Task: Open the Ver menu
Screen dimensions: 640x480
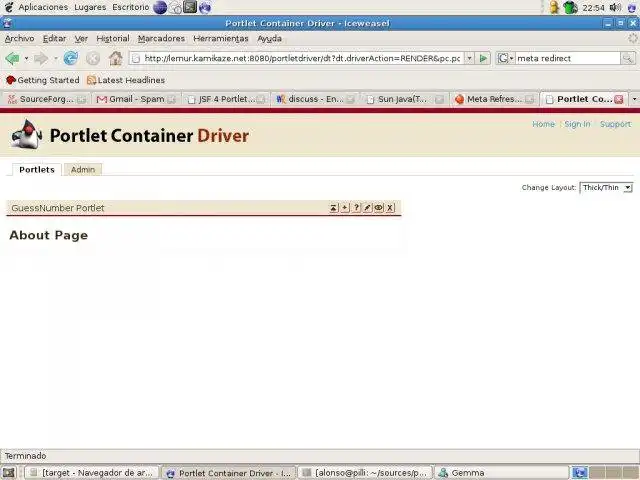Action: pyautogui.click(x=81, y=38)
